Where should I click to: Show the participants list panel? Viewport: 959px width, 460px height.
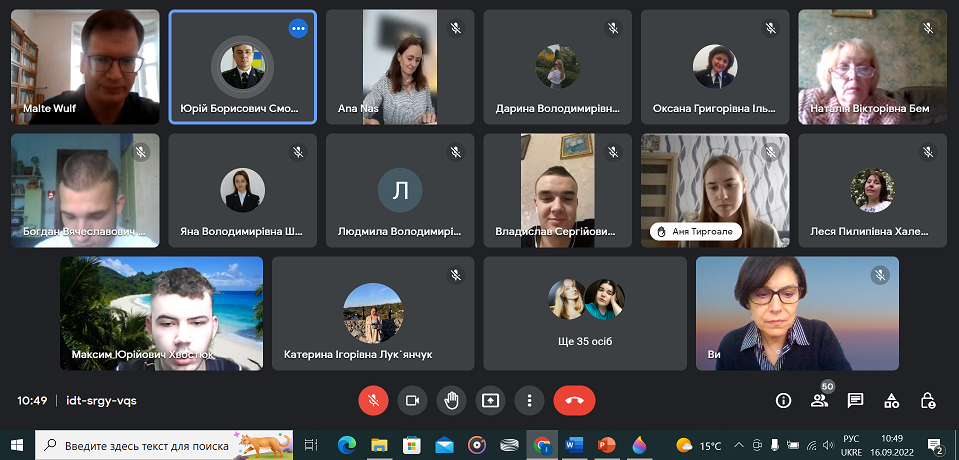click(820, 400)
